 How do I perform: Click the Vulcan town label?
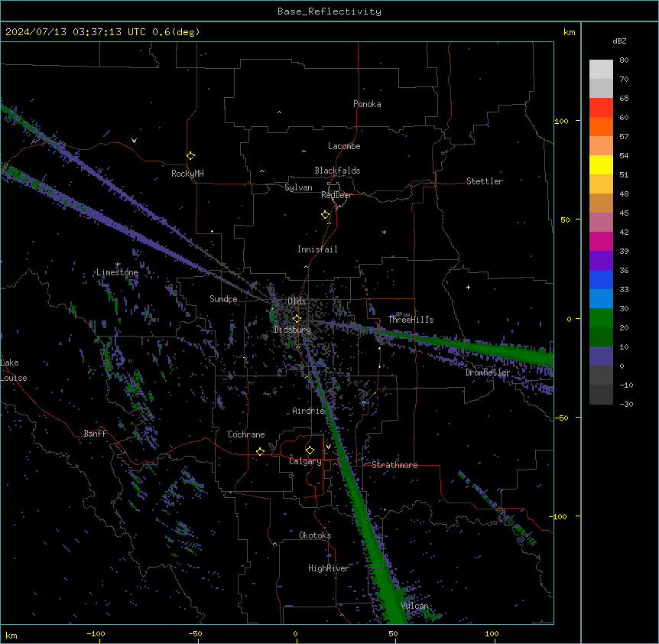415,606
